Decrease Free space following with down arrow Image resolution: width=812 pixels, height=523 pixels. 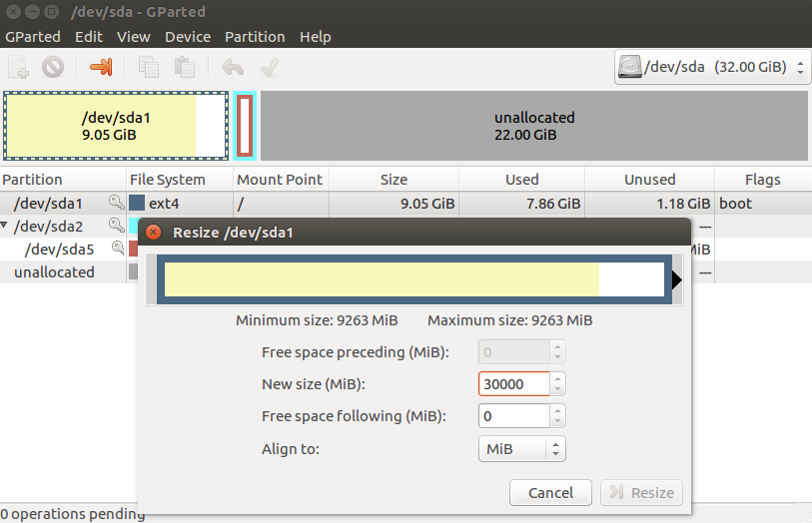tap(557, 421)
